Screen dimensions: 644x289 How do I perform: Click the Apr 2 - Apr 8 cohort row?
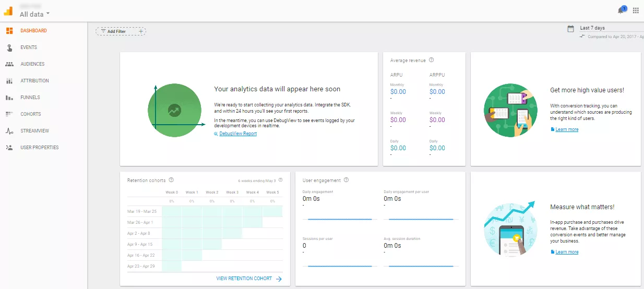tap(205, 233)
